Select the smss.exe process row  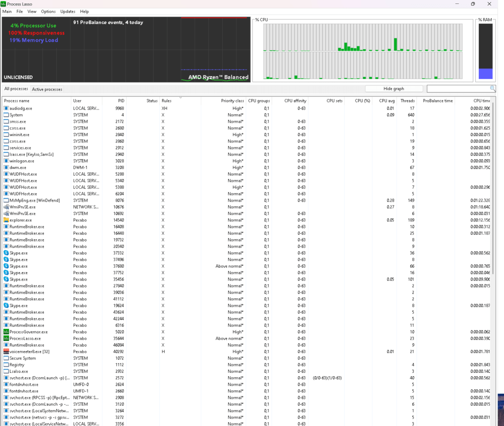pyautogui.click(x=247, y=122)
